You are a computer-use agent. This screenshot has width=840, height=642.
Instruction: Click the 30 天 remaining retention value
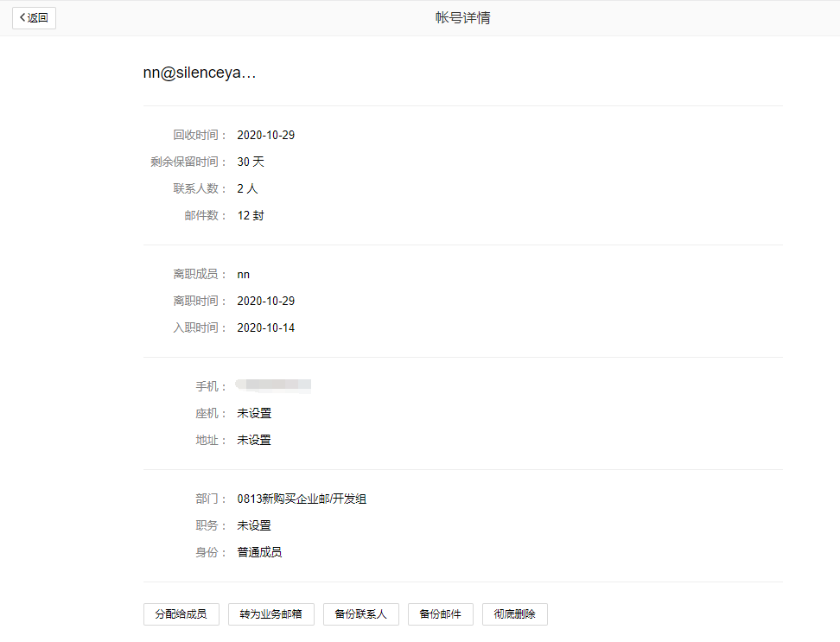pyautogui.click(x=251, y=162)
